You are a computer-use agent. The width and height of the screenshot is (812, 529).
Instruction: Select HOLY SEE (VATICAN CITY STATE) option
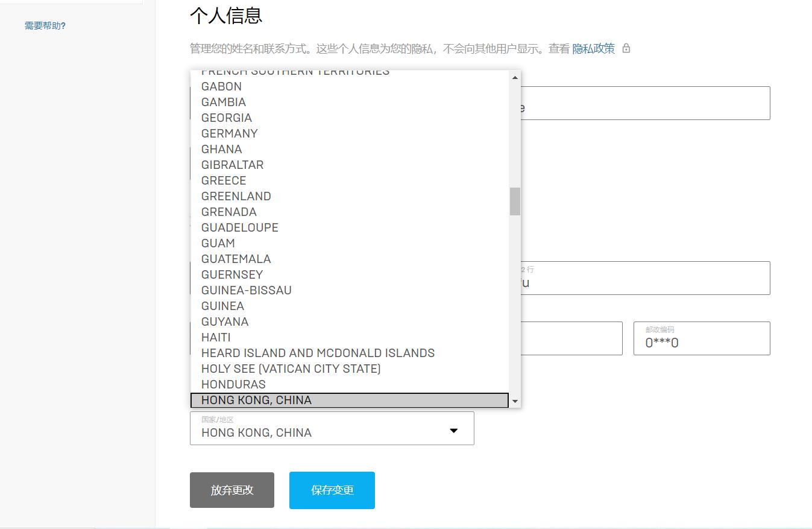click(291, 369)
